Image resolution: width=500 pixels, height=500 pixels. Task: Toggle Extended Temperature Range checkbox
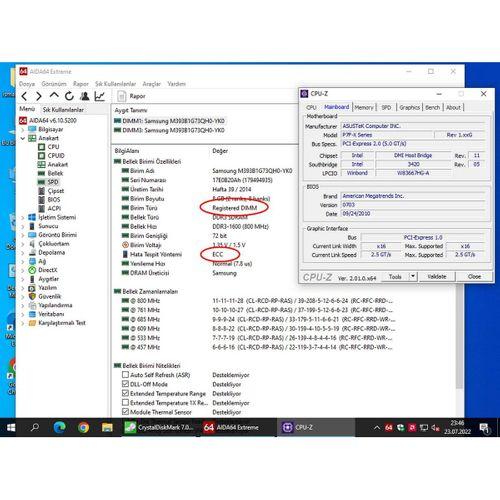tap(125, 393)
